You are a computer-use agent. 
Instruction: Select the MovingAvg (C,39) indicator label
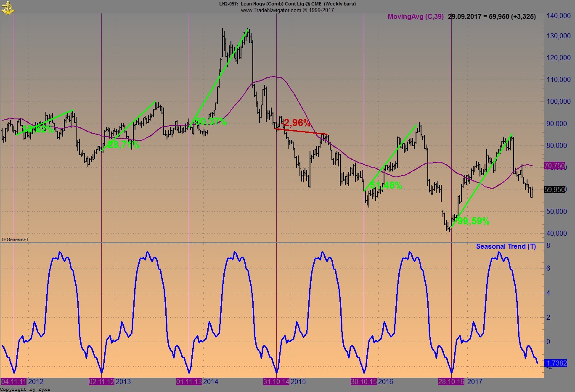coord(416,17)
